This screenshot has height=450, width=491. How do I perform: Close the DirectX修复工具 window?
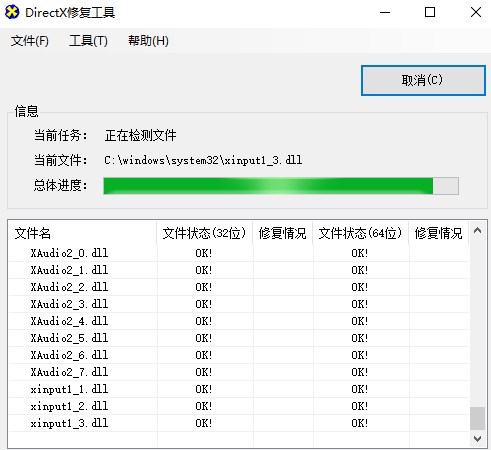pyautogui.click(x=476, y=13)
